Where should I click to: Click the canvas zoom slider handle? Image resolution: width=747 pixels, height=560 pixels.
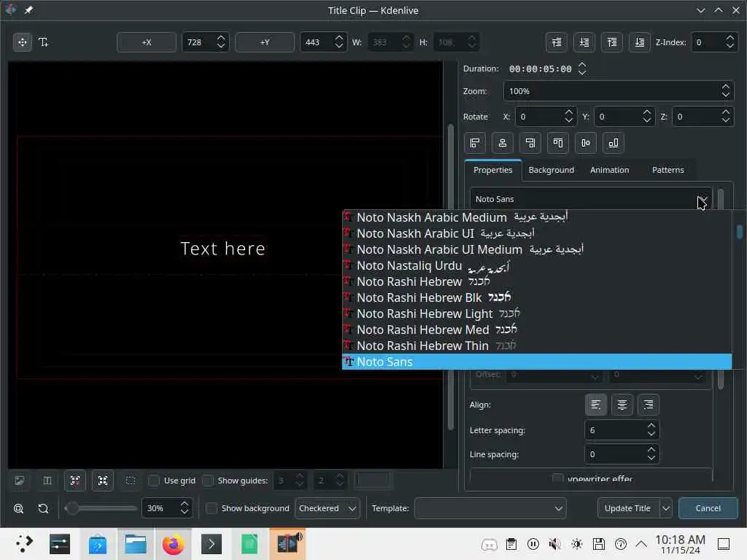72,508
